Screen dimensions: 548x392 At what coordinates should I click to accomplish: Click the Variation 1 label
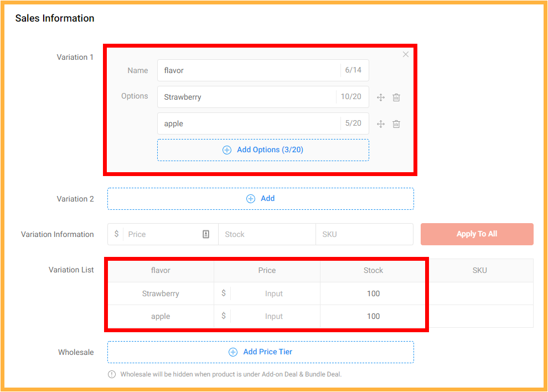click(x=75, y=57)
